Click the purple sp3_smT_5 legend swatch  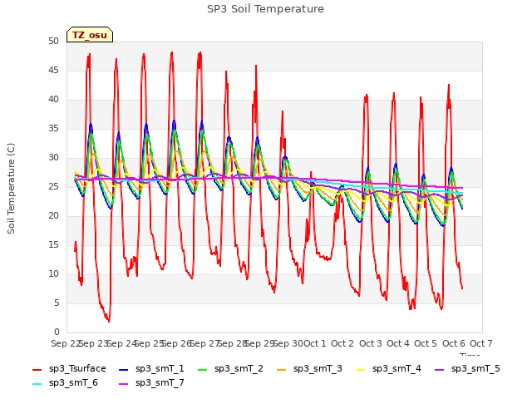pos(440,369)
